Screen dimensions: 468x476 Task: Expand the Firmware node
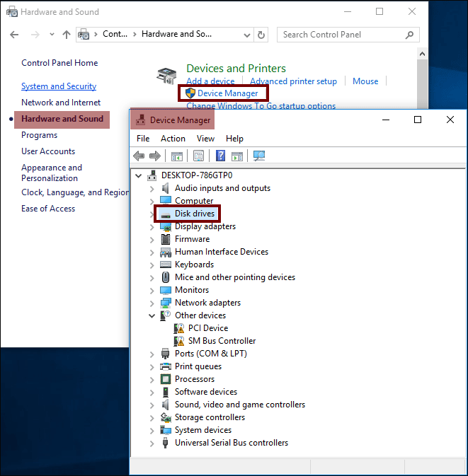pyautogui.click(x=152, y=240)
